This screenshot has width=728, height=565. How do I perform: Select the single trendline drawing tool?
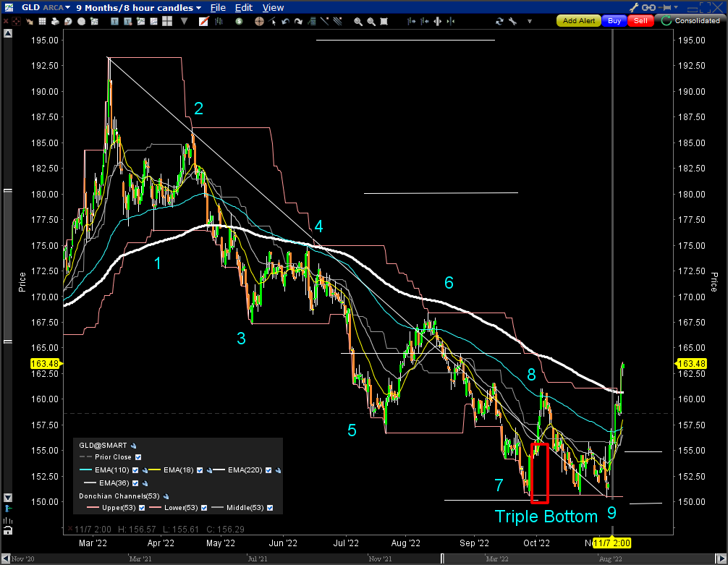[x=324, y=22]
